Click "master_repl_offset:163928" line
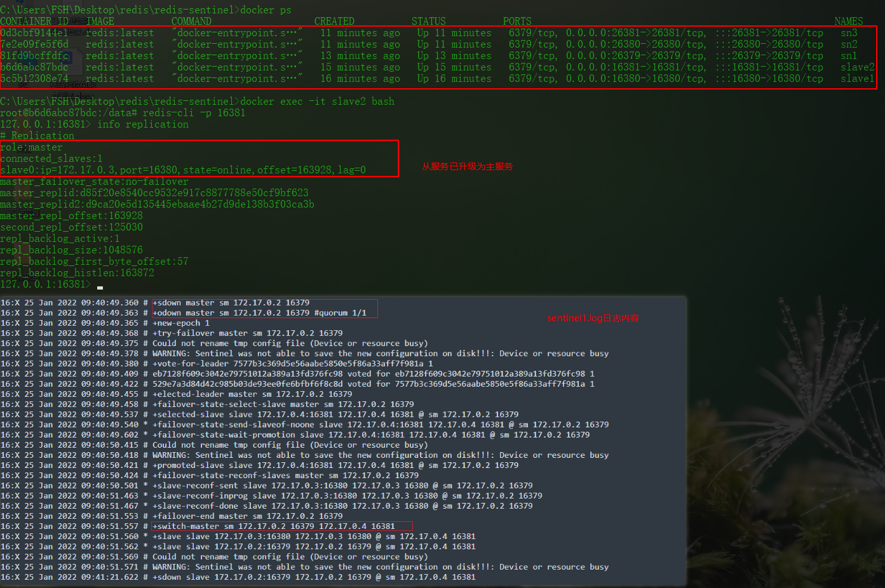Screen dimensions: 885x588 (x=71, y=216)
